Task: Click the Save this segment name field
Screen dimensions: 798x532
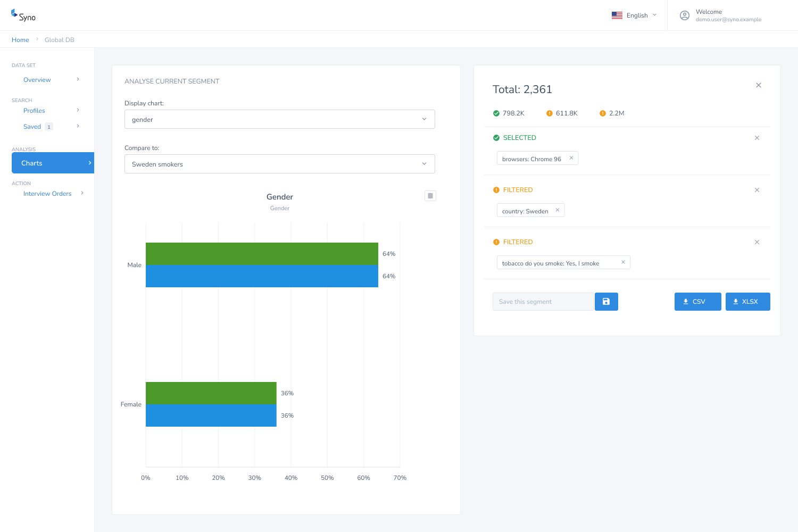Action: point(543,302)
